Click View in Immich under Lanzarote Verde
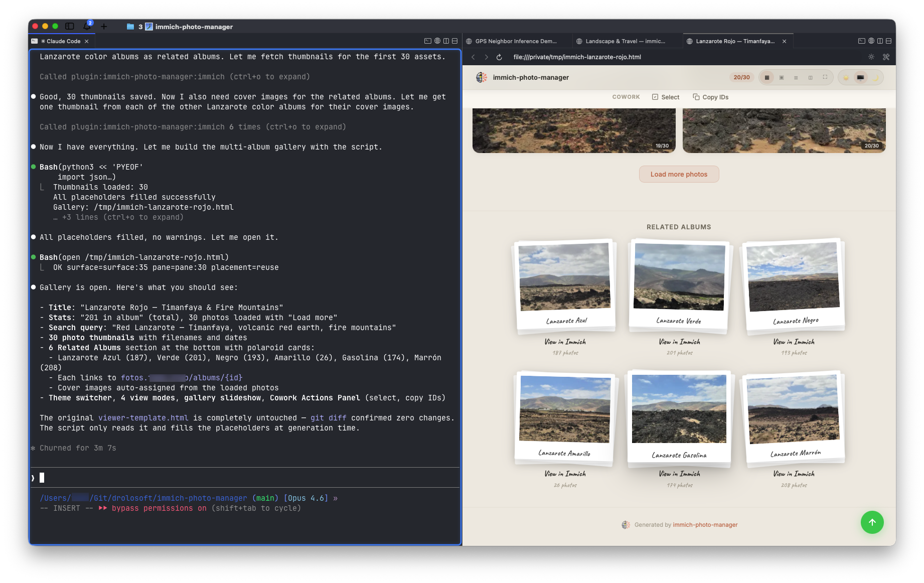This screenshot has height=583, width=924. (x=679, y=342)
